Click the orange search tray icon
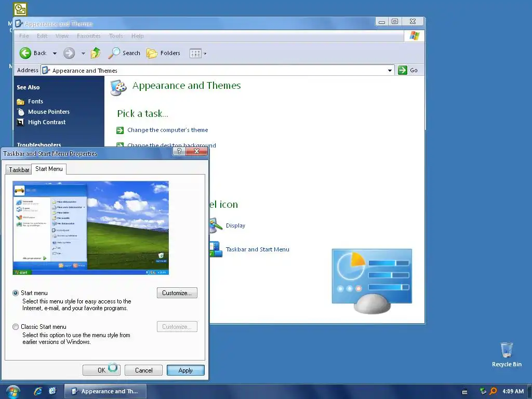Image resolution: width=532 pixels, height=399 pixels. point(493,391)
